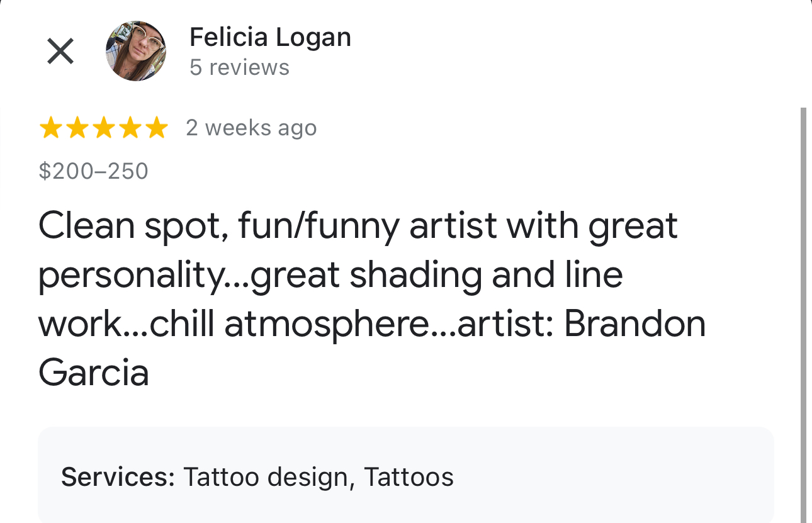Viewport: 812px width, 523px height.
Task: Click the $200–250 price range
Action: pyautogui.click(x=93, y=171)
